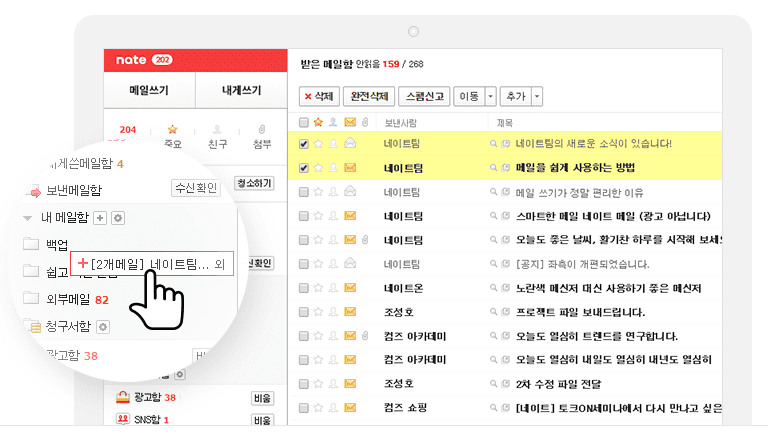Check the '스마트한 메일 네이트 메일' mail checkbox

click(304, 216)
